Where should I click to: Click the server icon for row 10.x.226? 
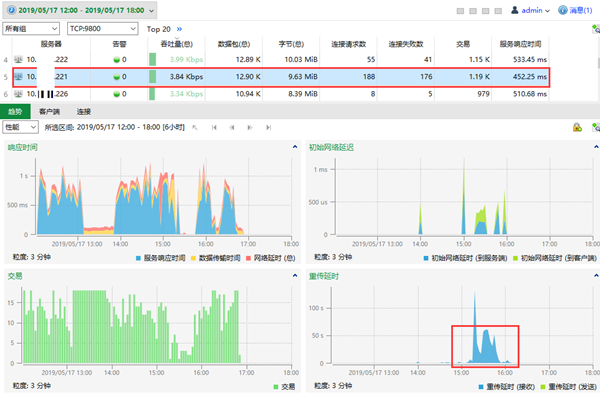tap(18, 94)
